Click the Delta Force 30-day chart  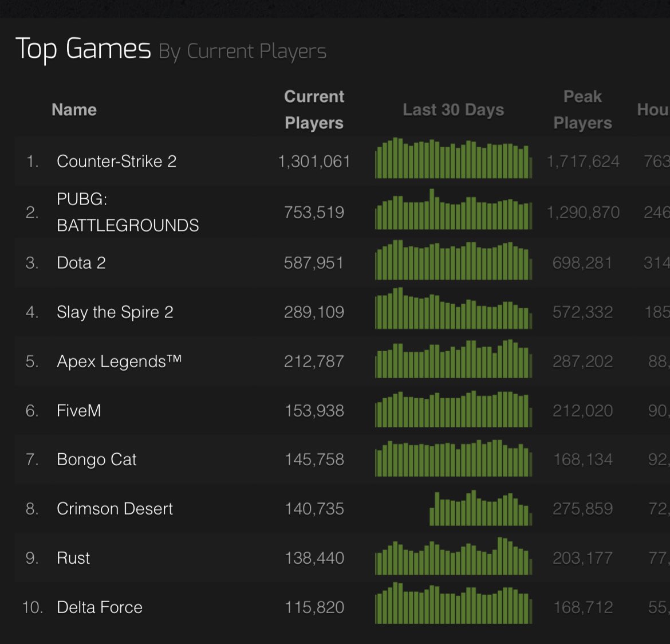tap(454, 603)
